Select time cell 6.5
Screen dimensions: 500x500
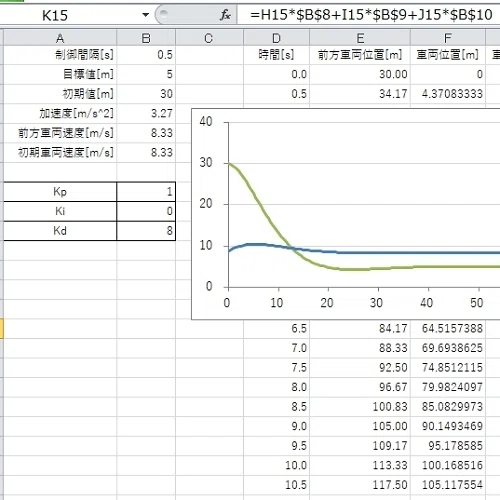tap(276, 329)
